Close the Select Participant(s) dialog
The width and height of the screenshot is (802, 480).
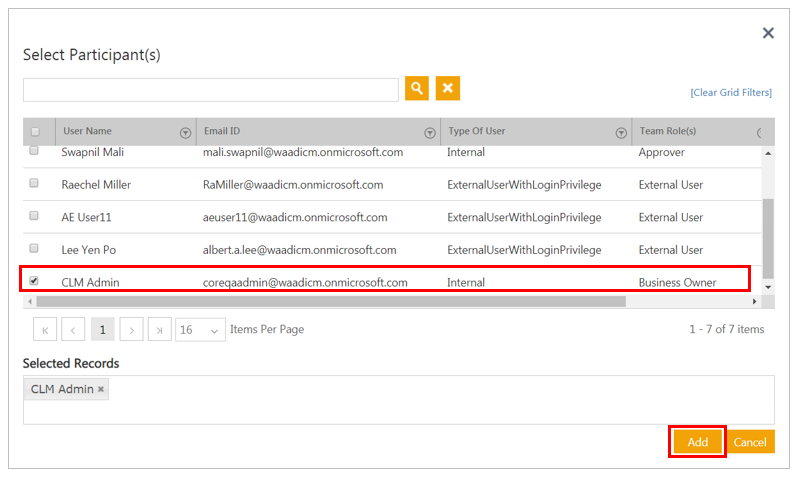[768, 33]
